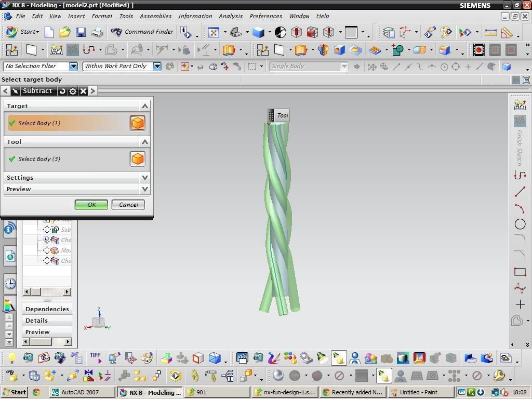Viewport: 532px width, 399px height.
Task: Select the Rectangle tool in the right sidebar
Action: point(520,271)
